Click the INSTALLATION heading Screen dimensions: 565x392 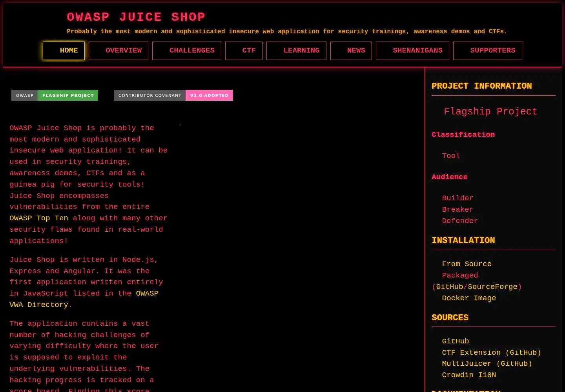(x=463, y=240)
